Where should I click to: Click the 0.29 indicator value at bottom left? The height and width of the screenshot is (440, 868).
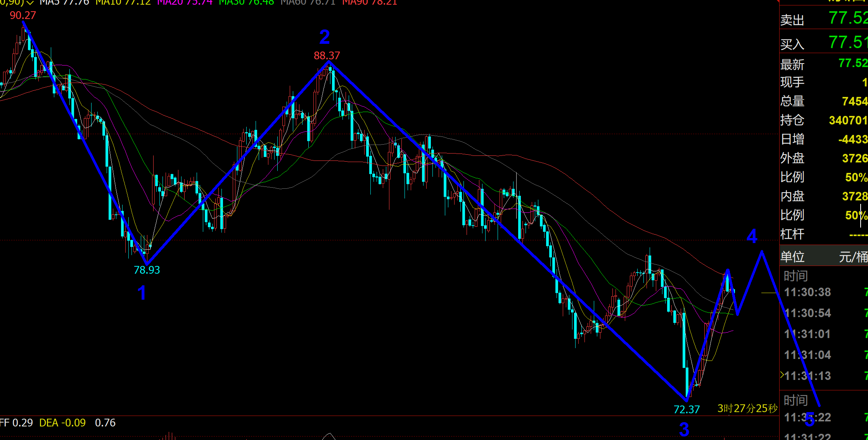click(x=22, y=423)
